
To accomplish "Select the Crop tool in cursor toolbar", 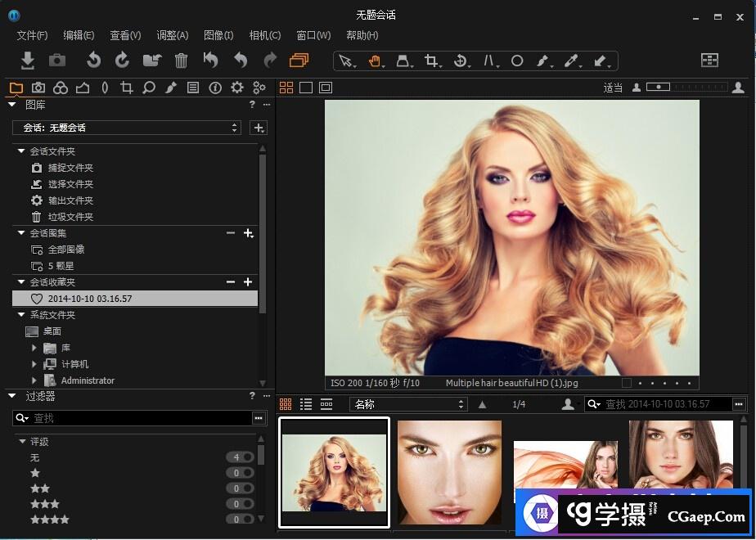I will 432,61.
